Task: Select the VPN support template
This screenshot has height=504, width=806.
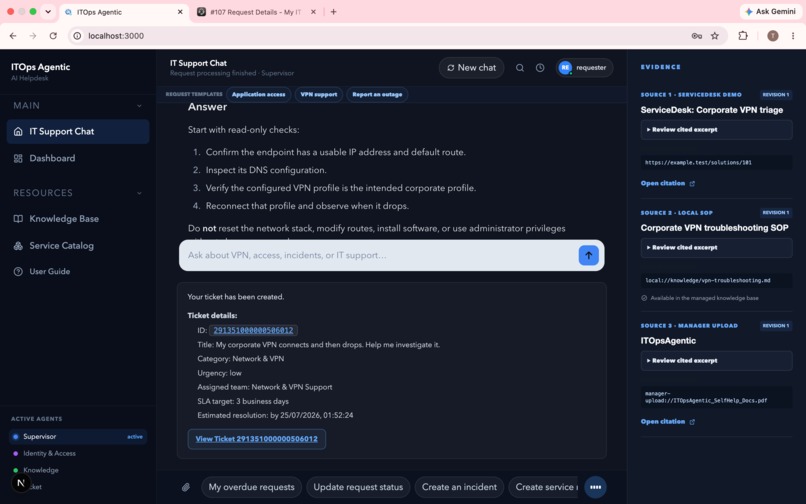Action: [319, 95]
